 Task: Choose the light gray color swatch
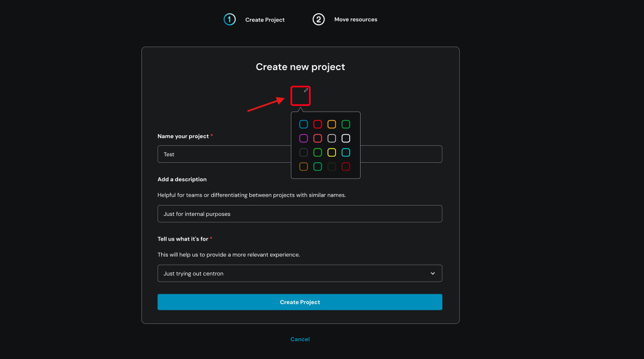pos(332,138)
